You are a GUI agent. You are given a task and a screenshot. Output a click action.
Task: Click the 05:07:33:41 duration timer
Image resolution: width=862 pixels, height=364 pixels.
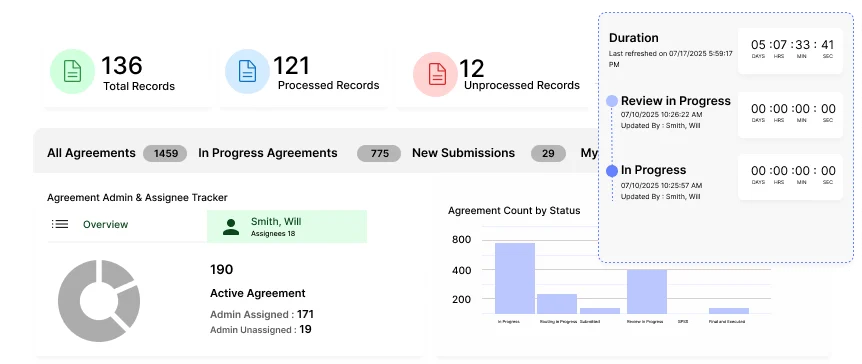pos(790,50)
